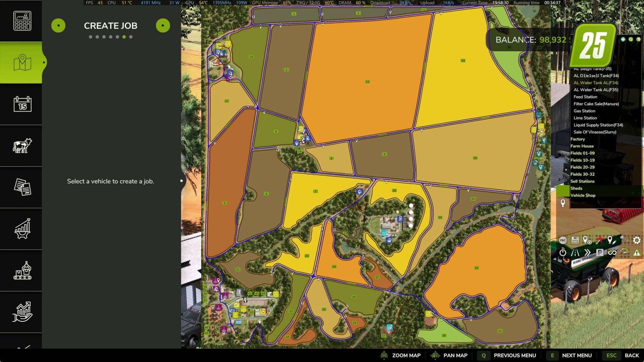Screen dimensions: 644x362
Task: Expand the Sell Stations category
Action: [582, 181]
